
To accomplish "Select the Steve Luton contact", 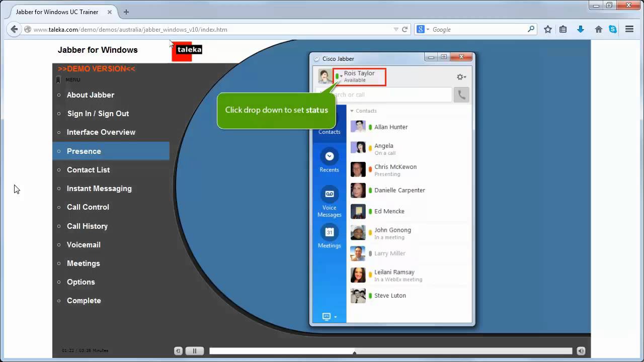I will tap(409, 296).
